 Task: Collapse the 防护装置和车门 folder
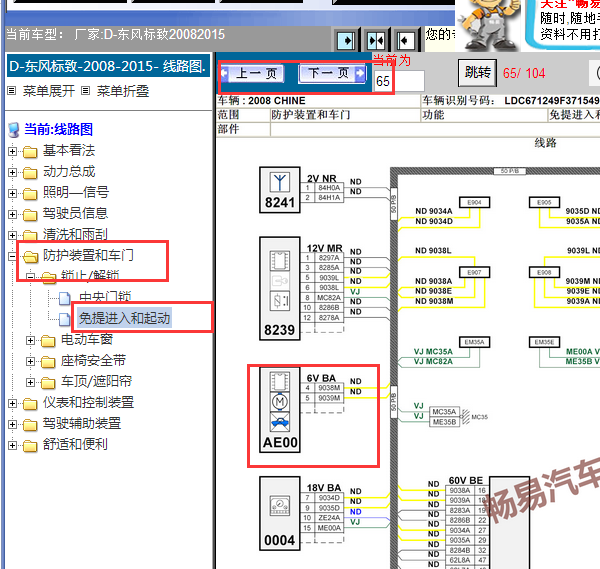[12, 256]
